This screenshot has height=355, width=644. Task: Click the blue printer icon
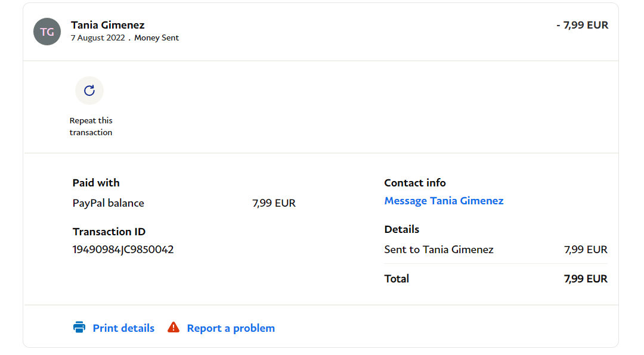point(79,327)
